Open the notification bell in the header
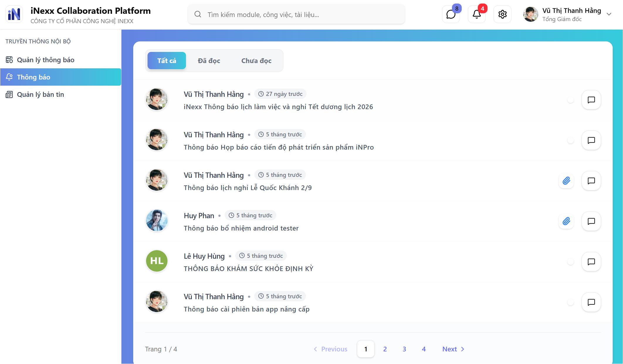623x364 pixels. (x=477, y=14)
